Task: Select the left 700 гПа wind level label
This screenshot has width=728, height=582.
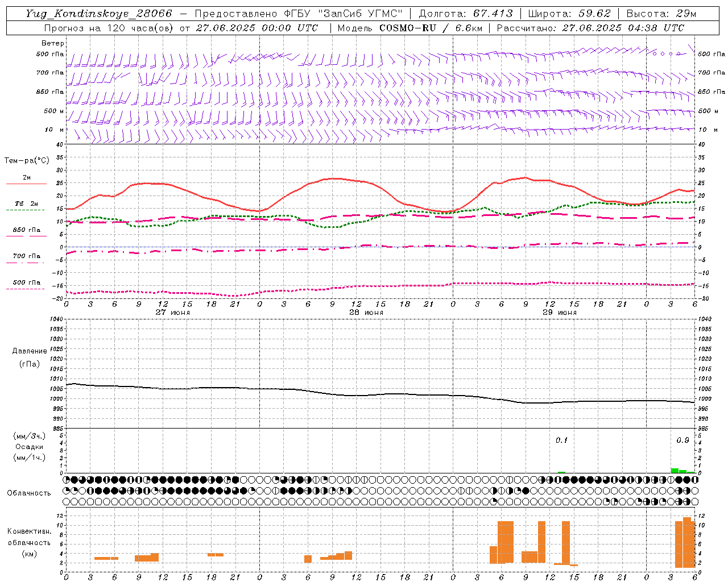Action: tap(50, 73)
